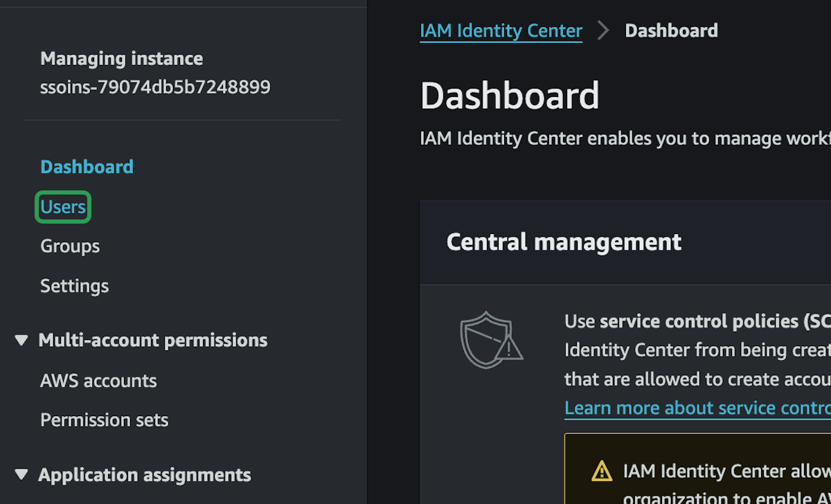This screenshot has width=831, height=504.
Task: Open the Users page in sidebar
Action: pos(63,207)
